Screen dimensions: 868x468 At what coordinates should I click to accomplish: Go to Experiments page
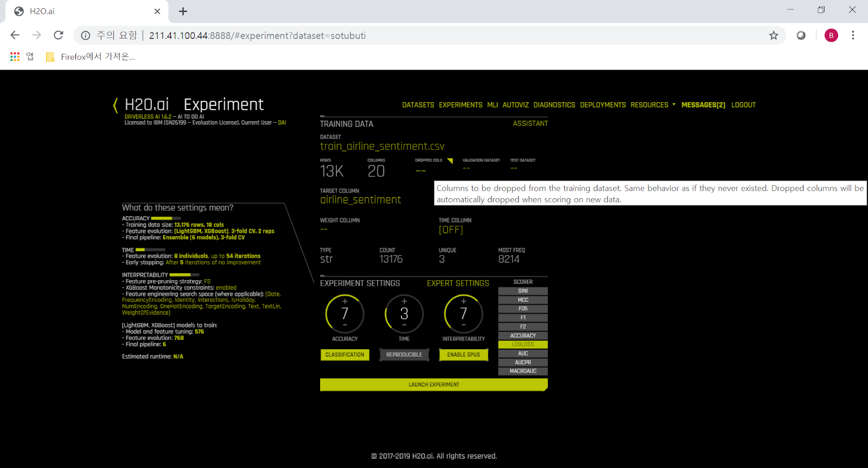tap(461, 105)
